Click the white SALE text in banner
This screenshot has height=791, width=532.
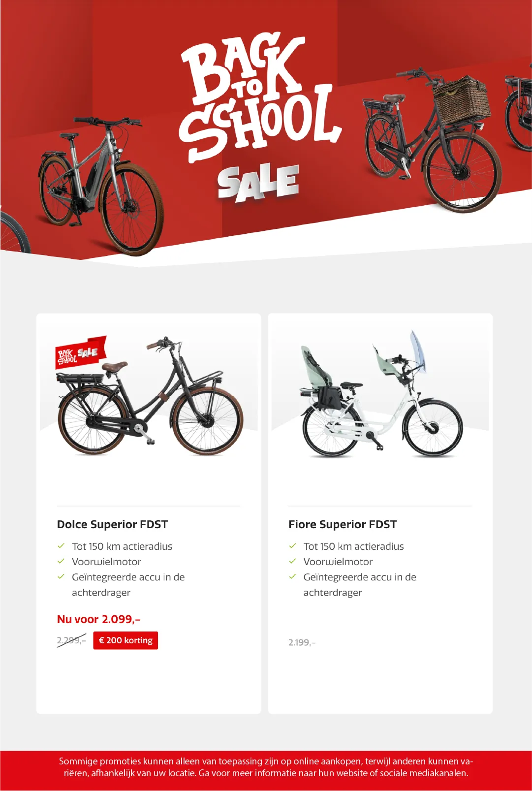(258, 183)
